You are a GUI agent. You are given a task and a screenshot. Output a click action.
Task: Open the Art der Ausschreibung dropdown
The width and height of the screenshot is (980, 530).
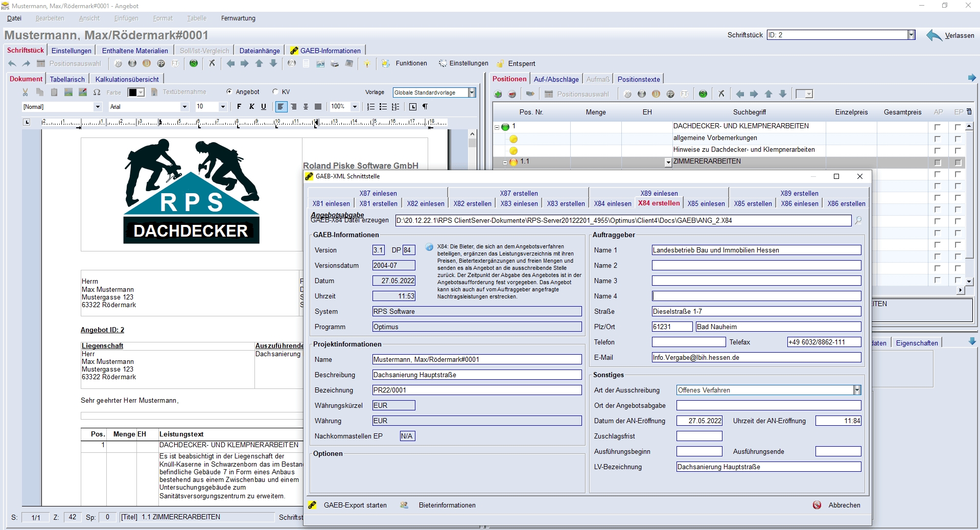point(857,390)
